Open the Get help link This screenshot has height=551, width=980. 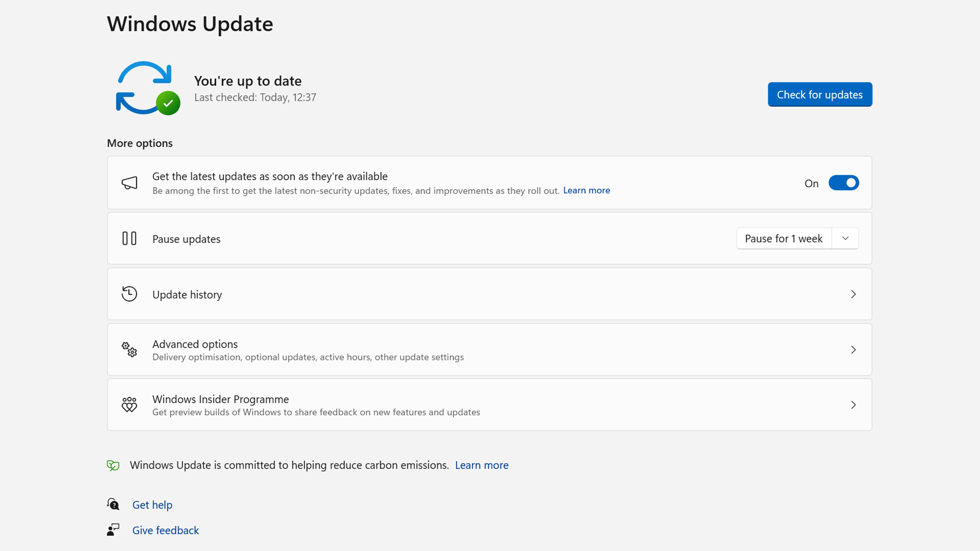(152, 504)
